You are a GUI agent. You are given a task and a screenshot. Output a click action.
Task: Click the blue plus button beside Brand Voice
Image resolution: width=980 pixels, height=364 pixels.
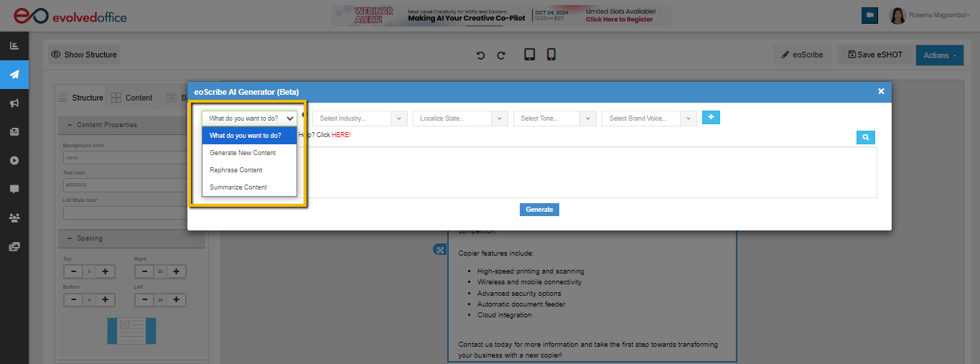point(711,117)
